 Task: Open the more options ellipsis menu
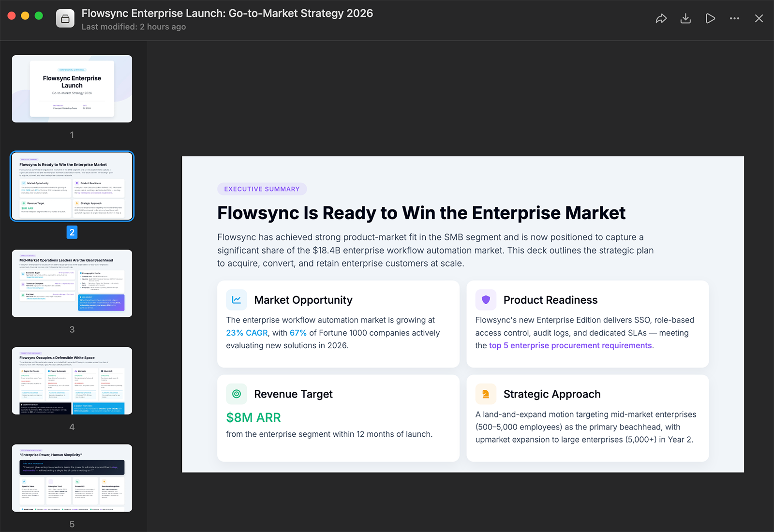tap(734, 18)
